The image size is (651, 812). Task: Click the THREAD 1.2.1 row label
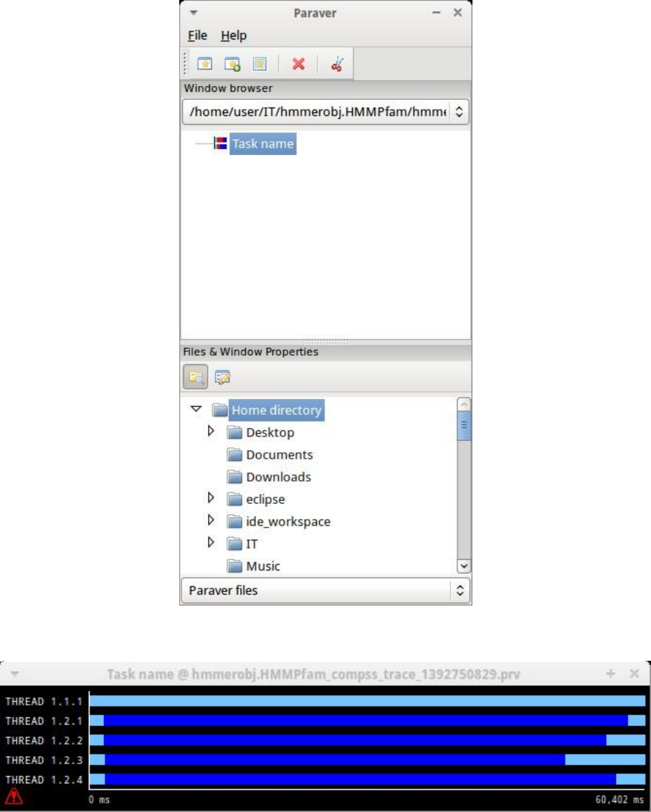(44, 721)
